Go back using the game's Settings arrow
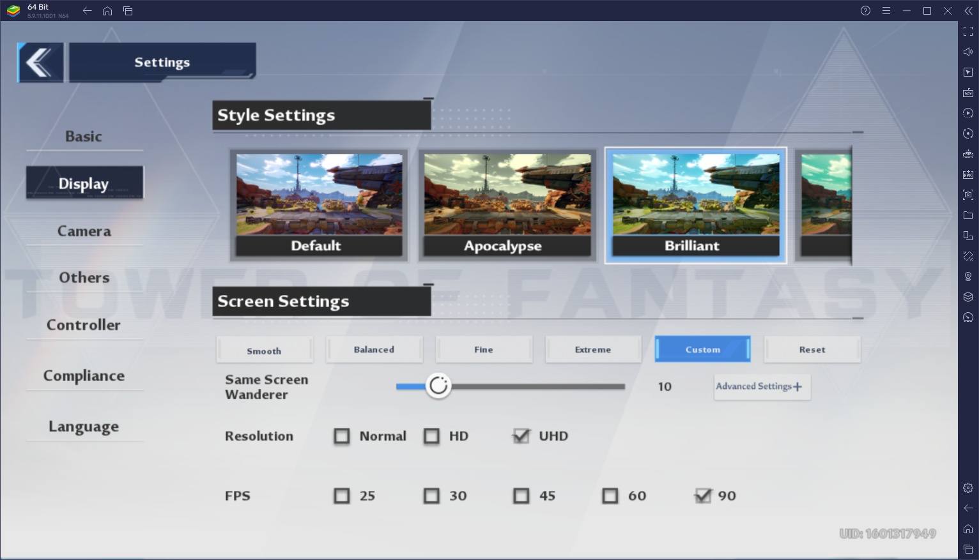The width and height of the screenshot is (979, 560). click(x=40, y=62)
